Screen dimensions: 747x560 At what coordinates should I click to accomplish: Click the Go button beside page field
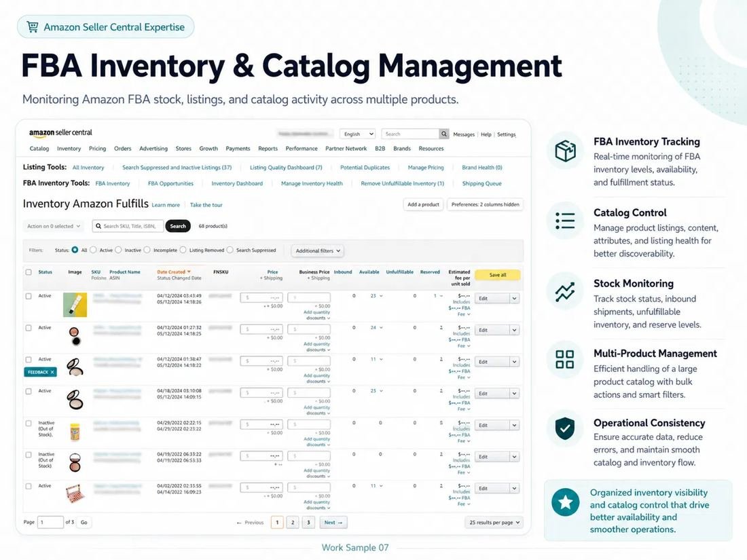pyautogui.click(x=84, y=523)
